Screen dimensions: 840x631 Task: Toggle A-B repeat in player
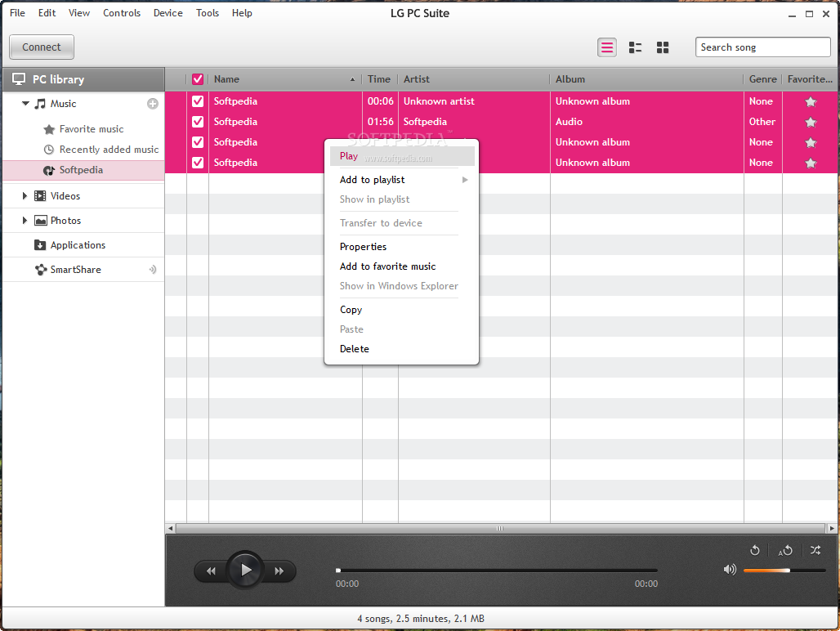[x=785, y=550]
